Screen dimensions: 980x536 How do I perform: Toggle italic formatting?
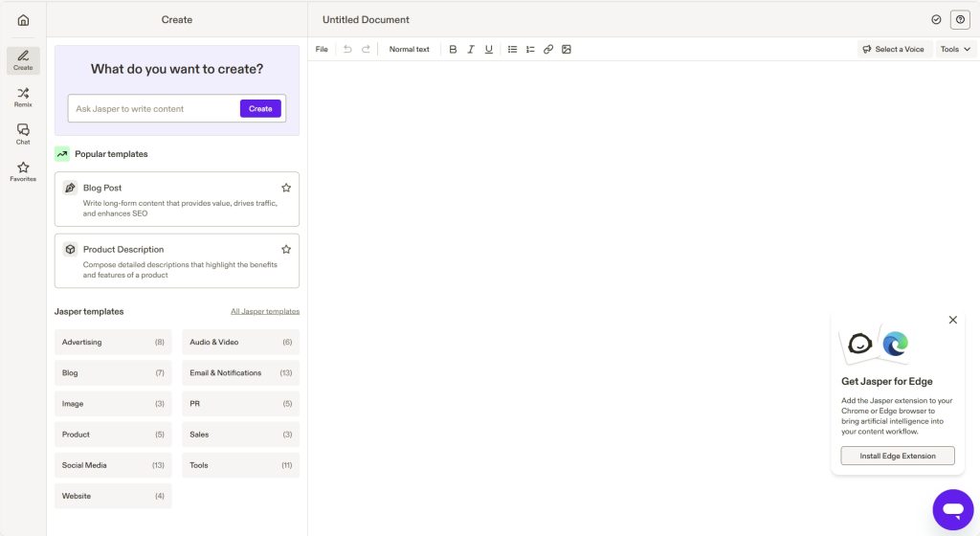(471, 50)
